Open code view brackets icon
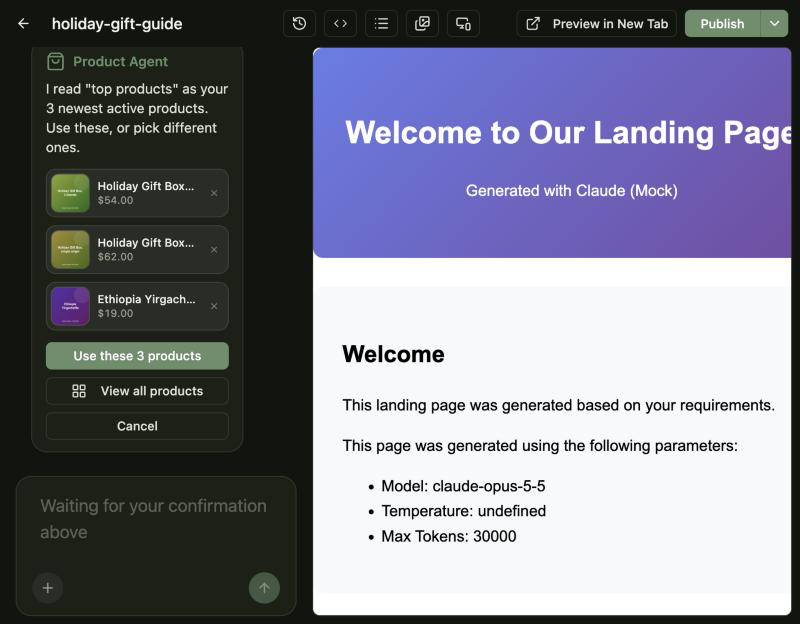The width and height of the screenshot is (800, 624). (x=340, y=24)
